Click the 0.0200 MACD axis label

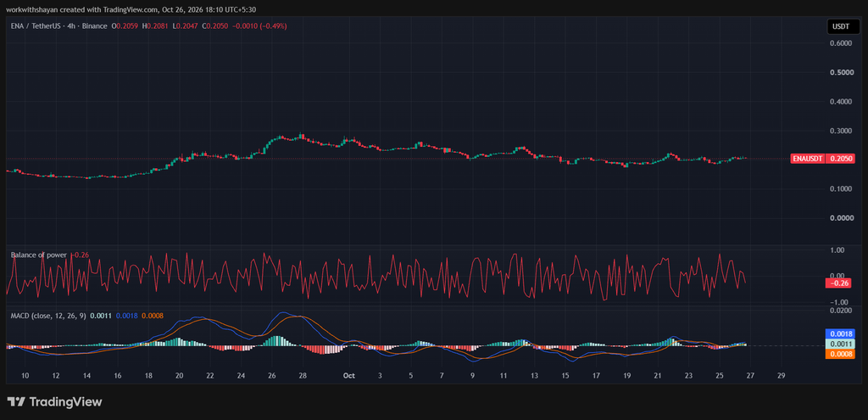point(841,311)
